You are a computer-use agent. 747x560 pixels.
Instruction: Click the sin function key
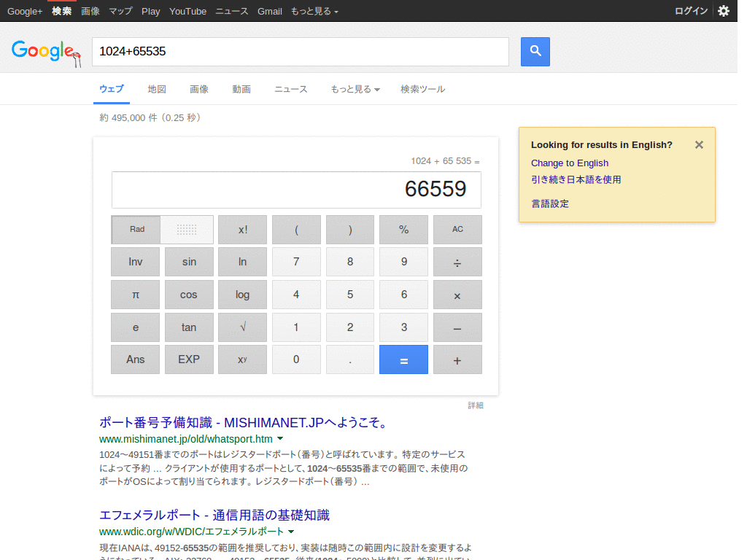(x=189, y=262)
